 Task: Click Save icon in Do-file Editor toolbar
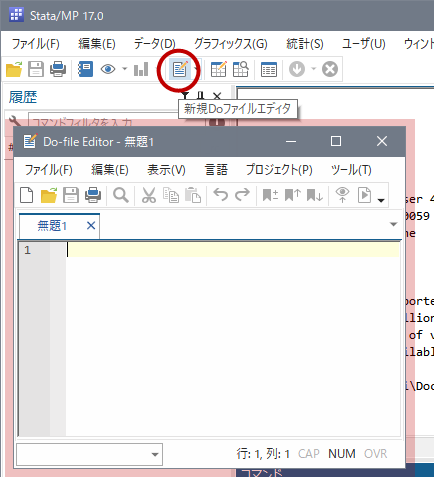tap(71, 195)
